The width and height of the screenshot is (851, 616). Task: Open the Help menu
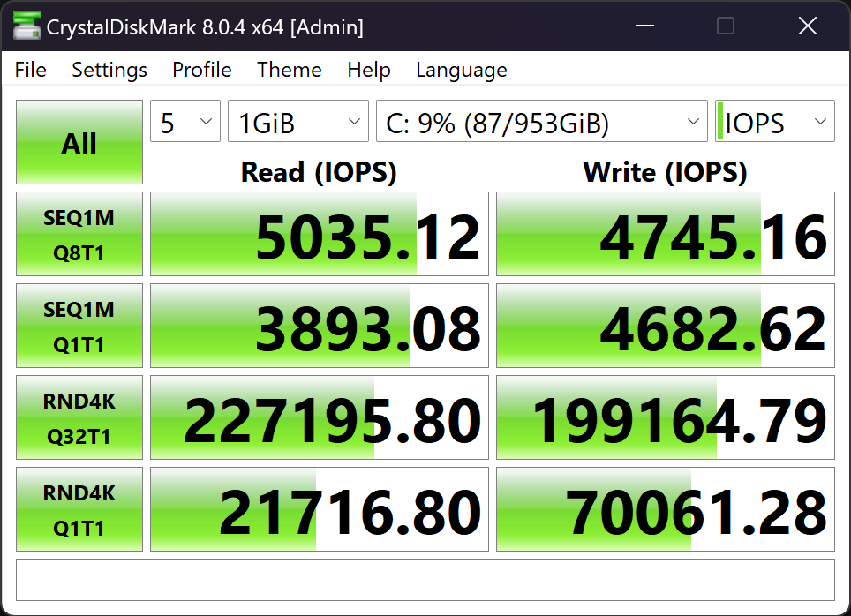click(x=369, y=70)
